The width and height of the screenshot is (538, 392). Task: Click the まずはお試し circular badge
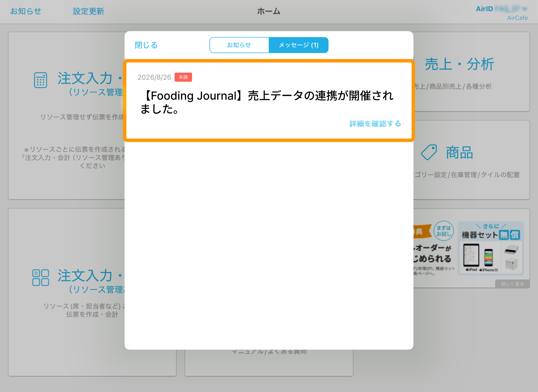[444, 231]
